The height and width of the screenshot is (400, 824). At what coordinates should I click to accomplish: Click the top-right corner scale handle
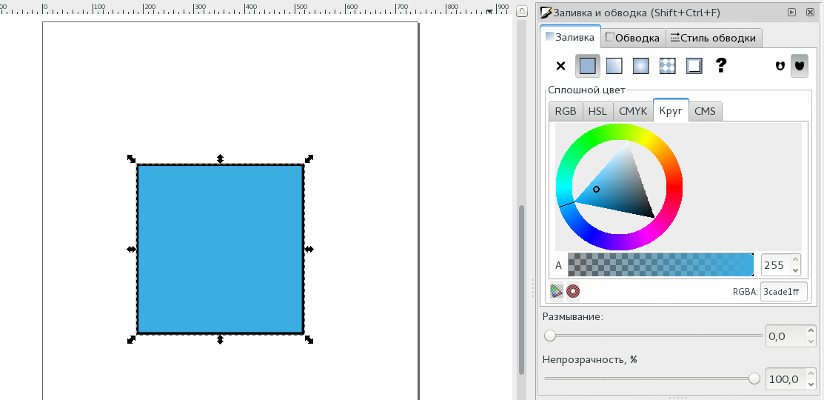point(309,159)
